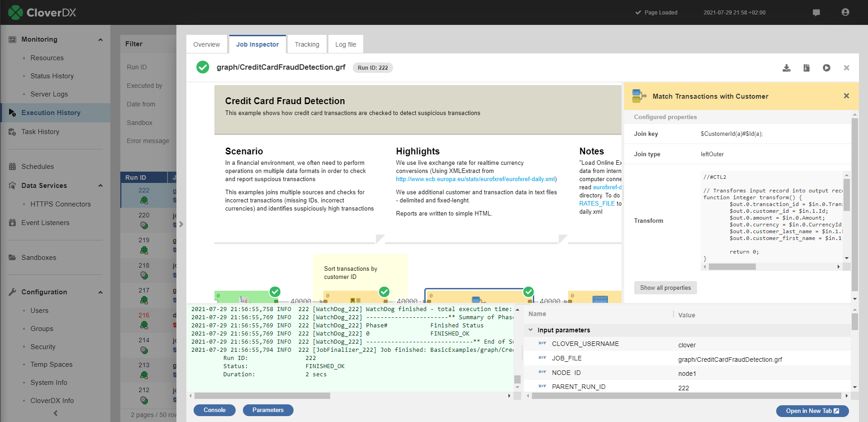Click the Schedules calendar icon
The width and height of the screenshot is (868, 422).
13,167
